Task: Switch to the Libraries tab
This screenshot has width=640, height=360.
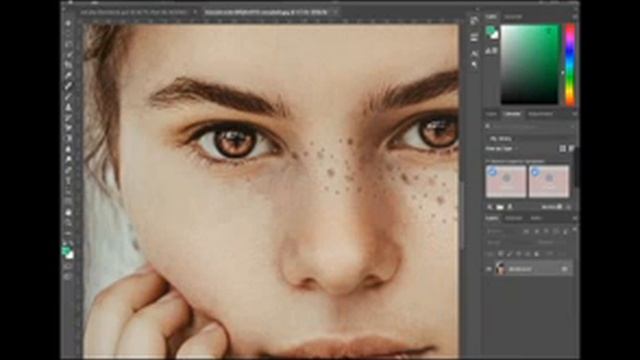Action: (512, 114)
